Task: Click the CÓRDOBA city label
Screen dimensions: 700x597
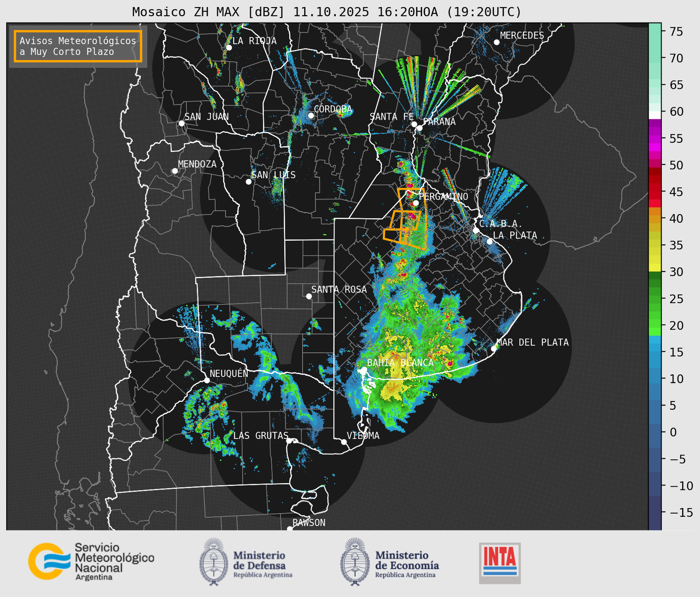Action: point(333,109)
